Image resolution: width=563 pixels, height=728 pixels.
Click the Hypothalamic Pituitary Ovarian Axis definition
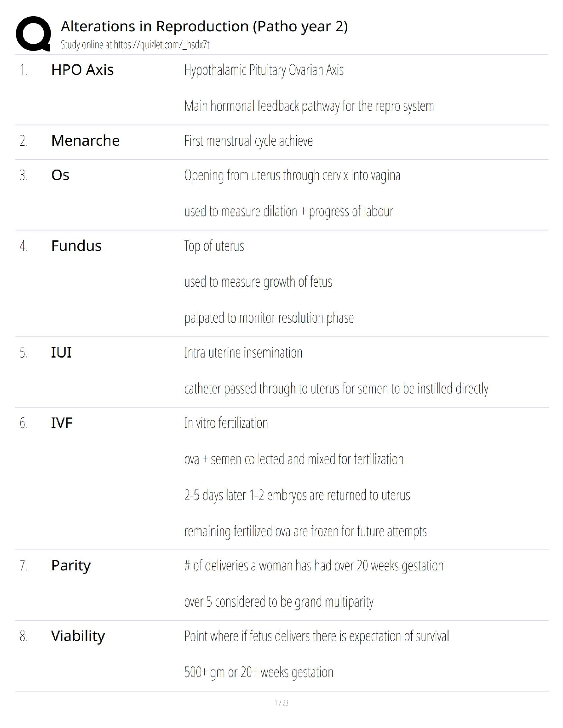point(264,70)
